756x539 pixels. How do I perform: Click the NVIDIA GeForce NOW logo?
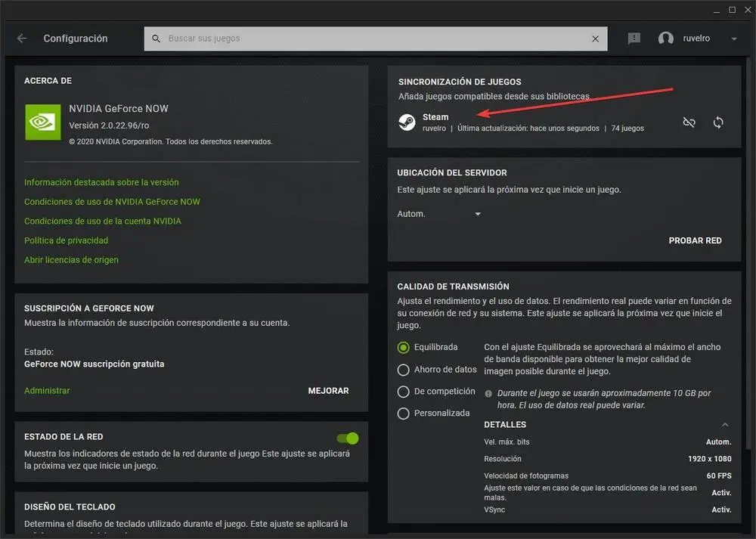[x=43, y=122]
